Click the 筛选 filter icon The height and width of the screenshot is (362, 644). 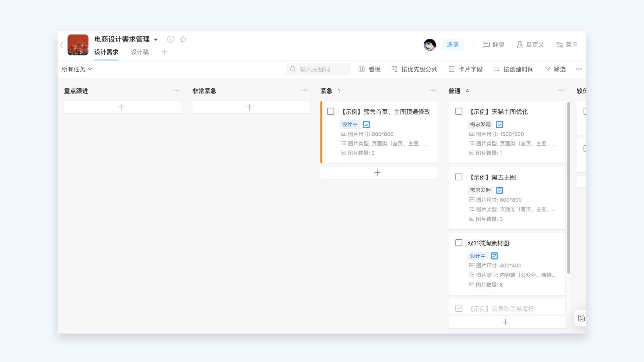(x=548, y=69)
